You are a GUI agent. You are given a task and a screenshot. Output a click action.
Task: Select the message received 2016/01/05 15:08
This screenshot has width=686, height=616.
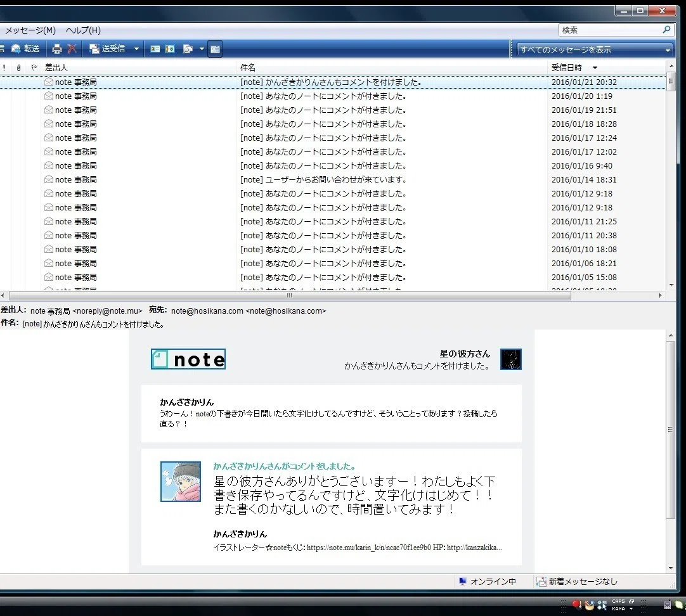332,278
